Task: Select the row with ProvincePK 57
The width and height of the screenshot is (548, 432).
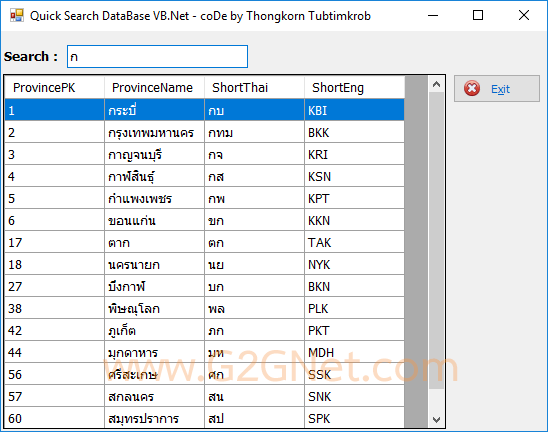Action: pos(204,397)
